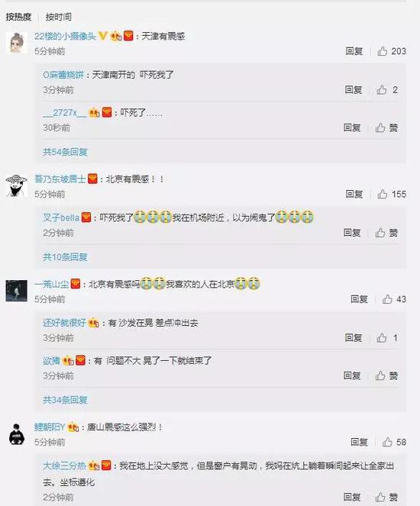Click the gold V verified badge of 22楼的小摄像头
The width and height of the screenshot is (420, 506).
pyautogui.click(x=102, y=36)
